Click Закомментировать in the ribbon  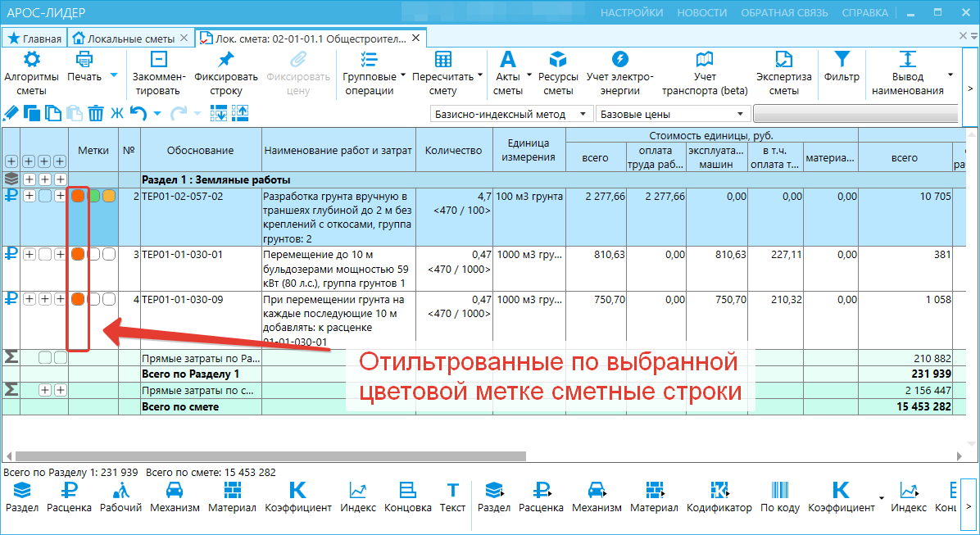(x=159, y=74)
